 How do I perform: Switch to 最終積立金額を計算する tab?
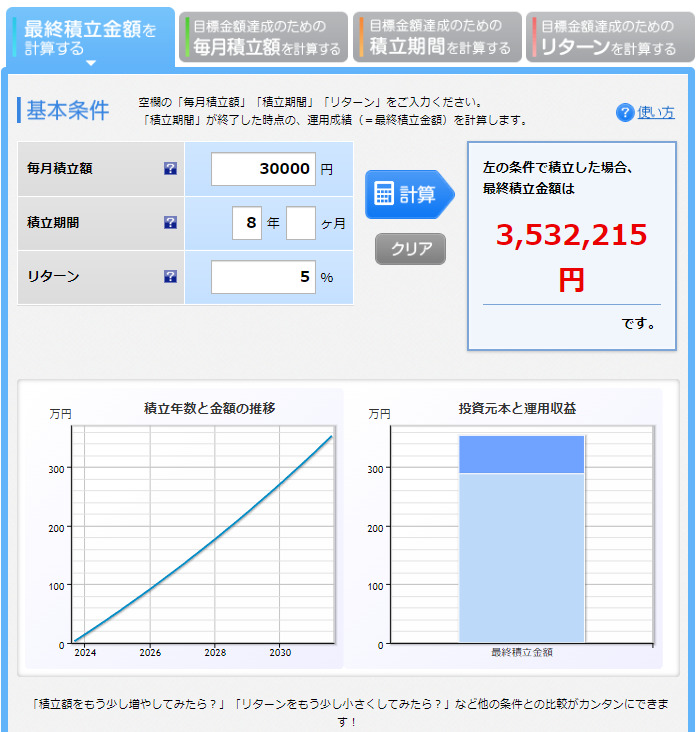90,38
